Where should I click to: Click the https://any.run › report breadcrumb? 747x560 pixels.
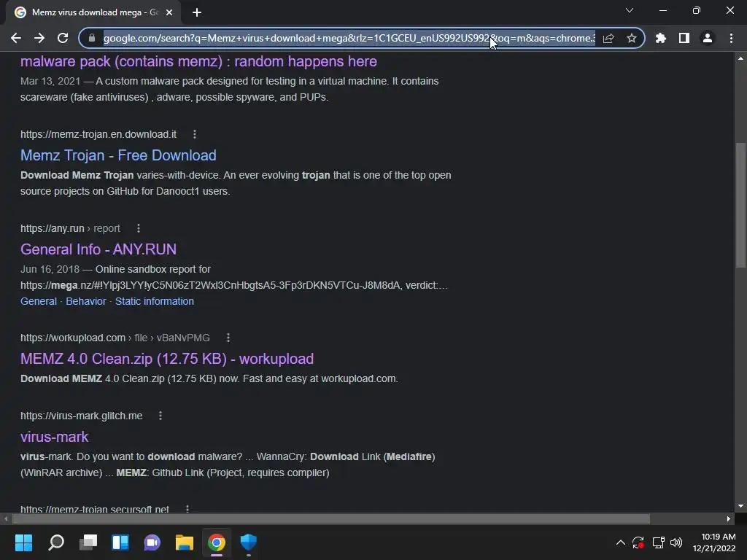pyautogui.click(x=70, y=228)
